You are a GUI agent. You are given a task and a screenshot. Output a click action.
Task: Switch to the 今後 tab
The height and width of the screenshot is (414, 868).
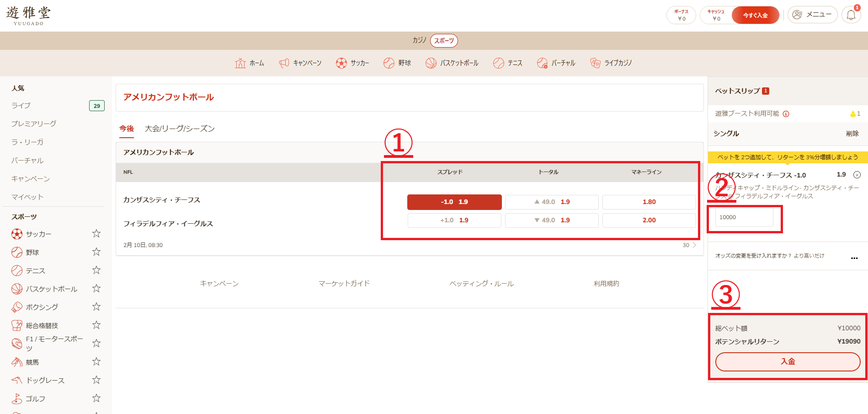click(127, 129)
